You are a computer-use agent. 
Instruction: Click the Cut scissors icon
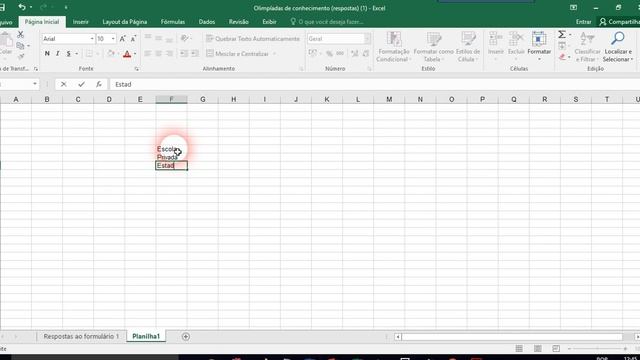20,35
